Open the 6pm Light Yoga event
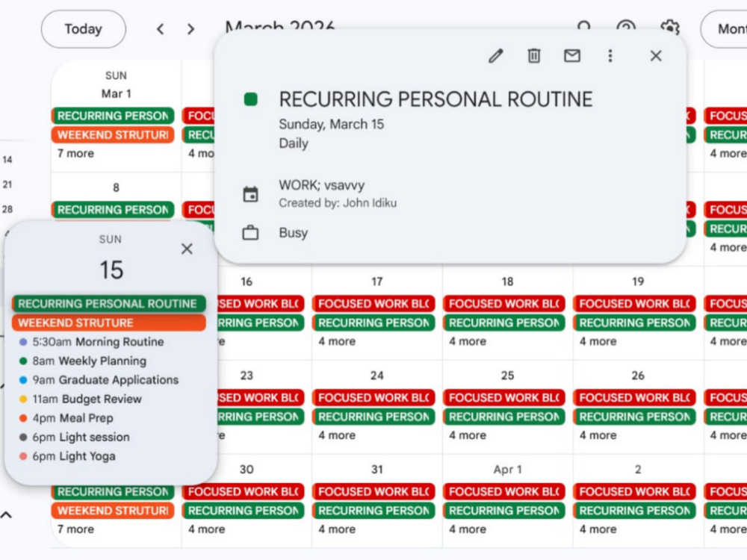This screenshot has height=560, width=747. click(x=67, y=456)
